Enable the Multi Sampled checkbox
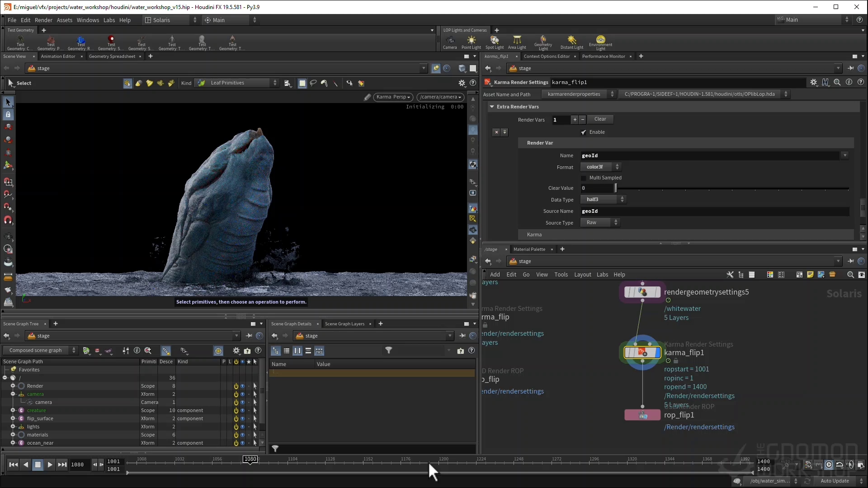Image resolution: width=868 pixels, height=488 pixels. (x=584, y=178)
